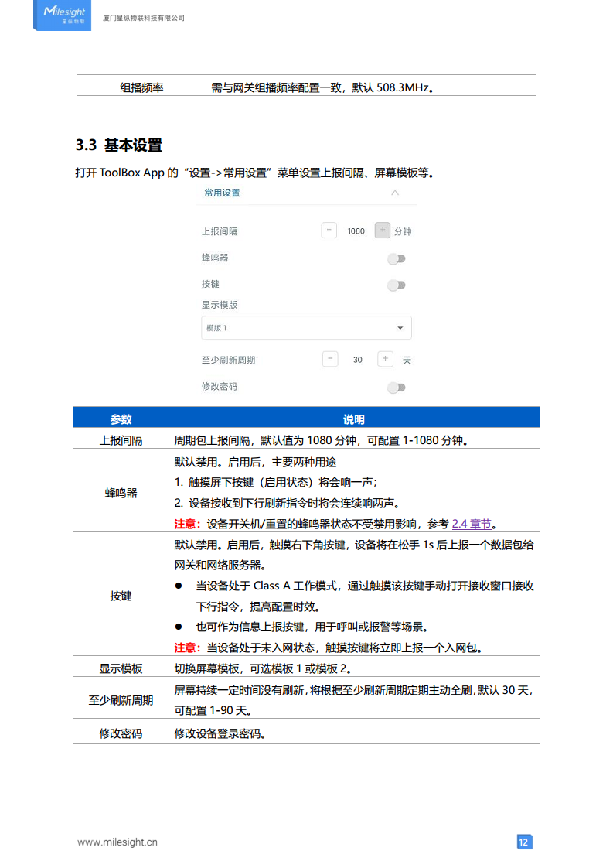Toggle the 按键 switch

coord(397,285)
